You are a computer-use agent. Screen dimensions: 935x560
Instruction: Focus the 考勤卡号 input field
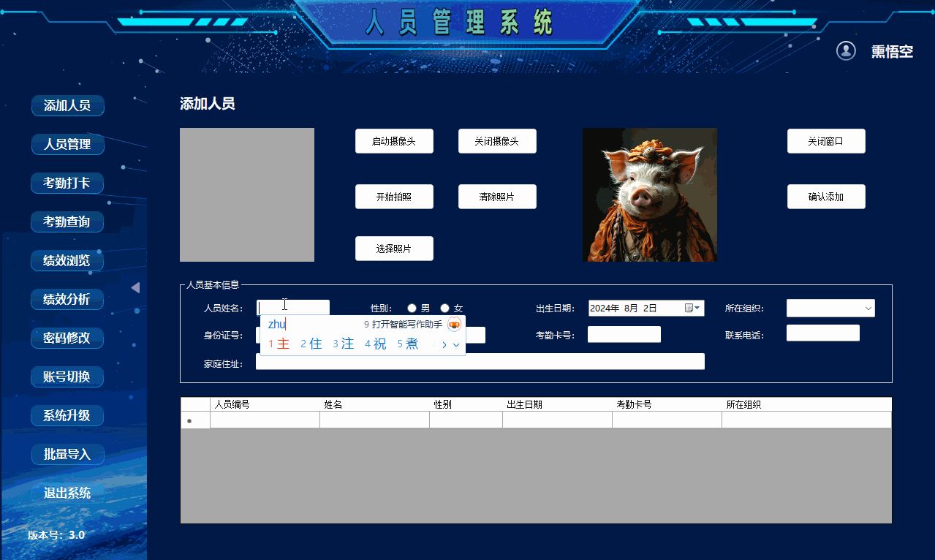coord(624,334)
